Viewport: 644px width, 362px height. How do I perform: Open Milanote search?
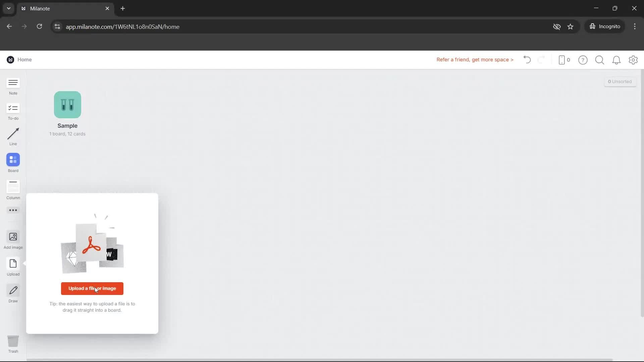pos(600,60)
